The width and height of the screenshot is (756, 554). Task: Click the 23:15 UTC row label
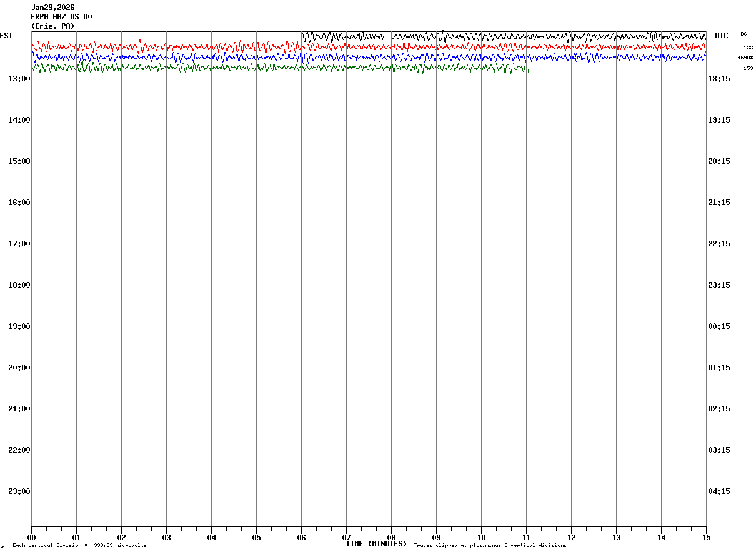coord(719,285)
